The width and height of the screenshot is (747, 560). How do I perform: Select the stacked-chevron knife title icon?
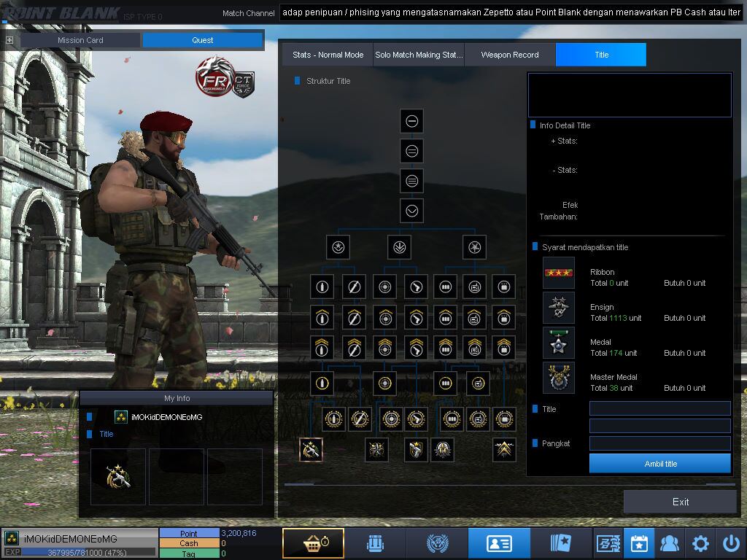coord(354,348)
